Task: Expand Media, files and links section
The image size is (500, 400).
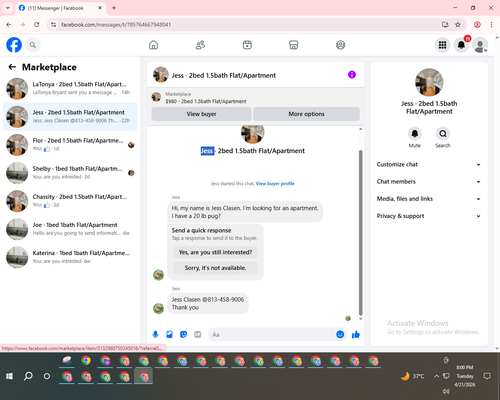Action: 429,199
